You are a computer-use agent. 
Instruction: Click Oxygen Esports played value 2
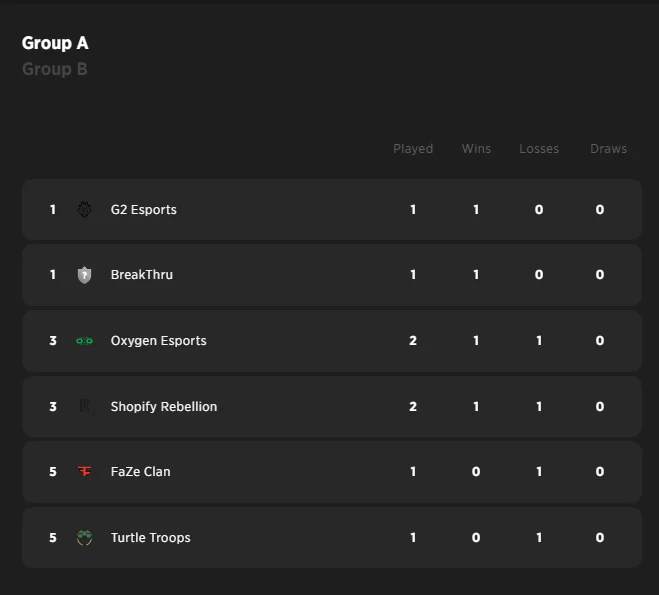pos(413,341)
